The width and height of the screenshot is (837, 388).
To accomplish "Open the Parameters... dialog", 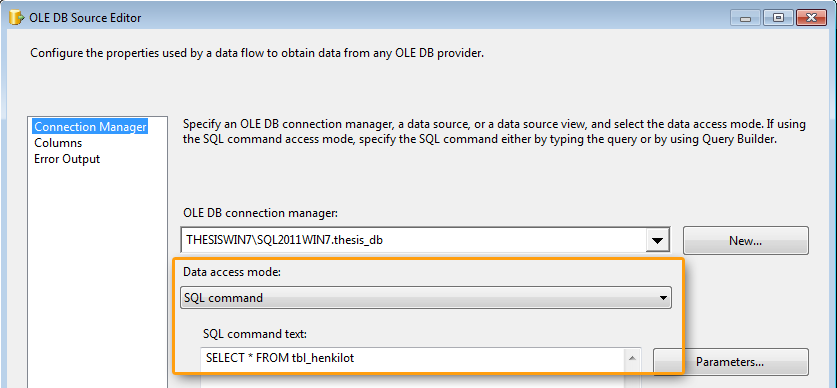I will 730,362.
